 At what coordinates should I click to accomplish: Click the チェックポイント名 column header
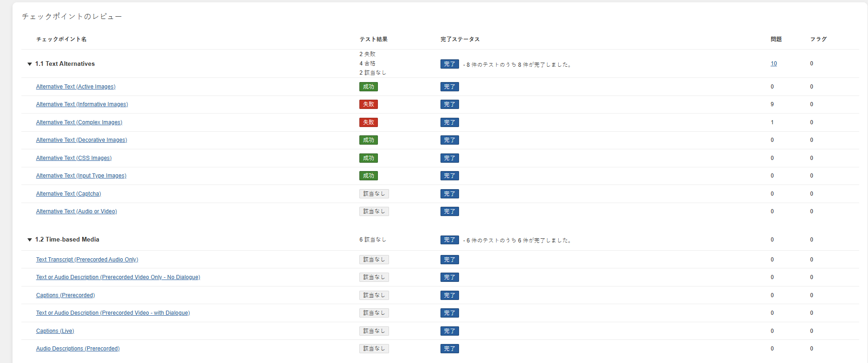(61, 39)
